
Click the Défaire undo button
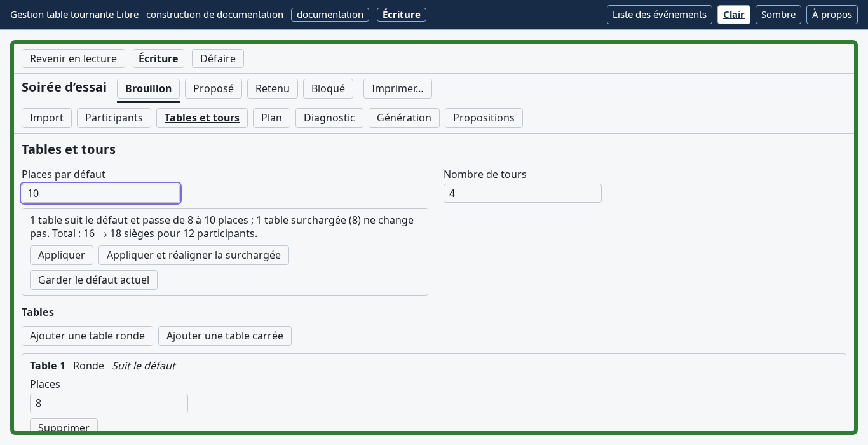[x=218, y=58]
